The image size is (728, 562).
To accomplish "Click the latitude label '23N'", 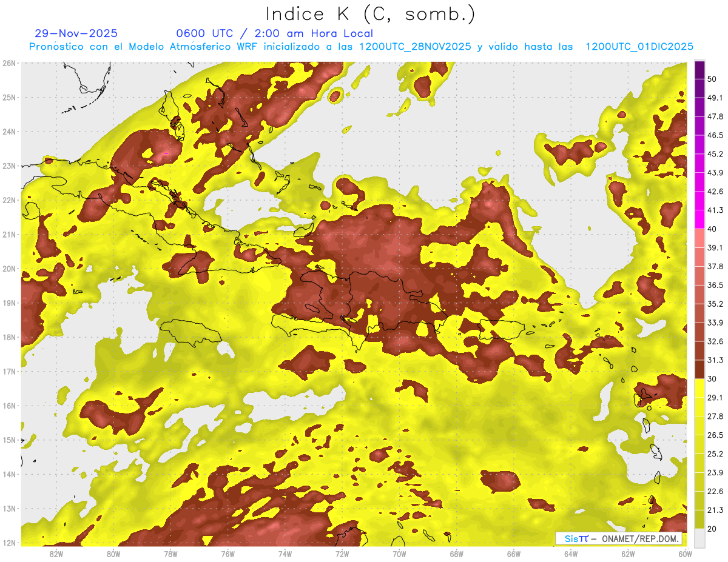I will point(10,166).
